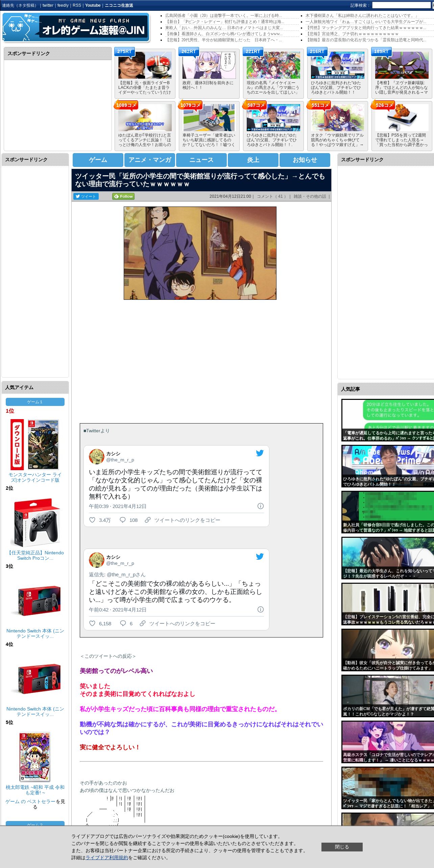Open popular article ポカリの新CM
The height and width of the screenshot is (868, 434).
[x=388, y=696]
